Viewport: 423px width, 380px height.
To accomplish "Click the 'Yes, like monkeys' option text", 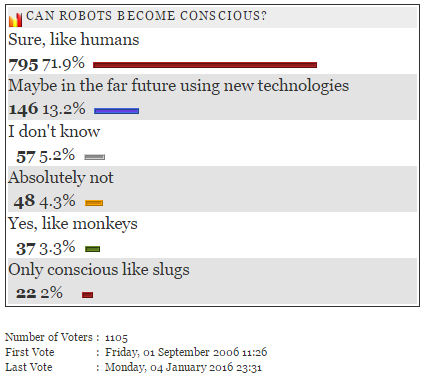I will coord(73,224).
